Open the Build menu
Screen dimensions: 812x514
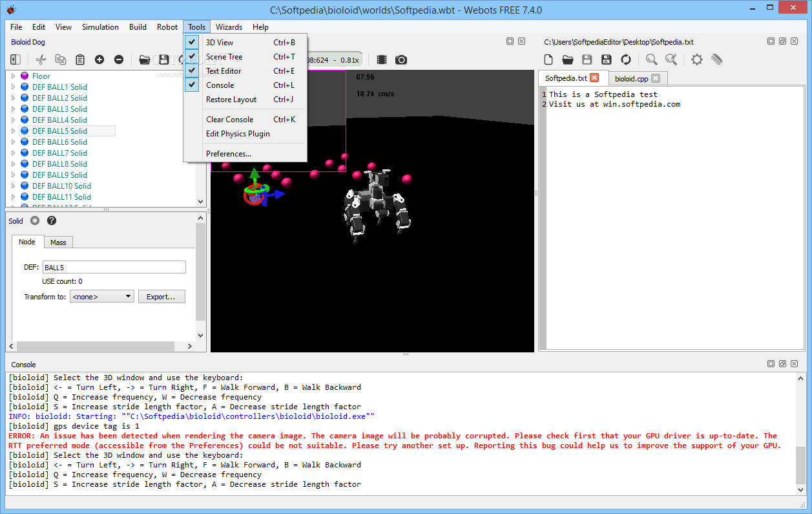(x=138, y=27)
